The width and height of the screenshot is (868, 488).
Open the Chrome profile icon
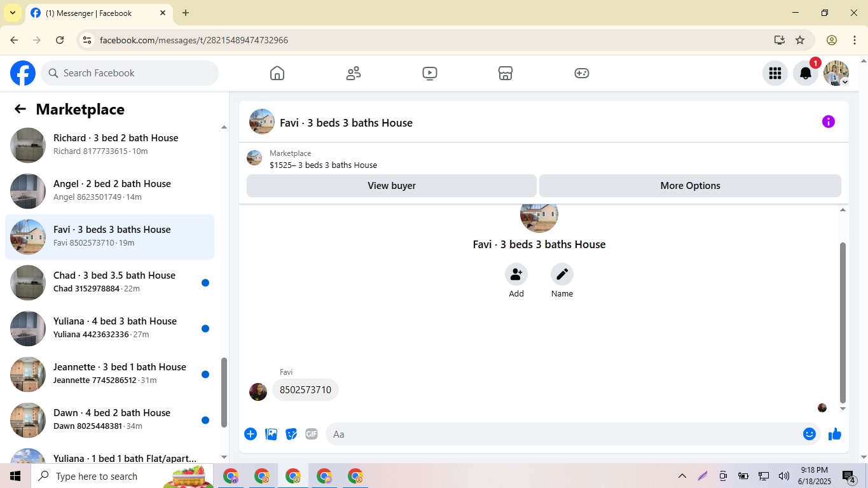[x=832, y=40]
